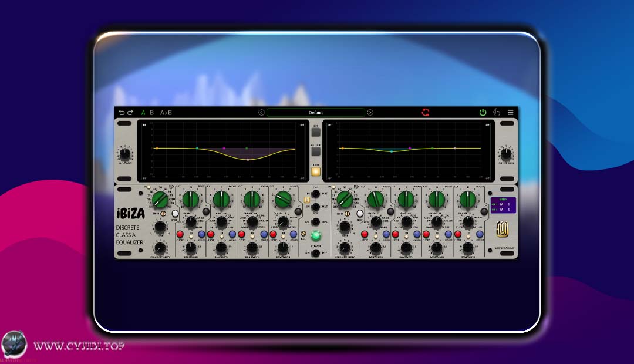Click the undo arrow icon
This screenshot has width=634, height=364.
(122, 113)
